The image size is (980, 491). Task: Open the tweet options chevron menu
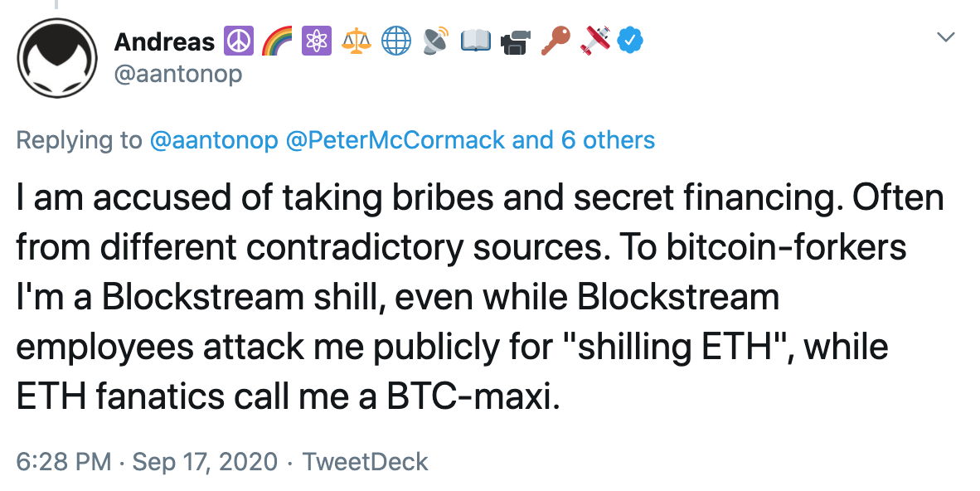946,37
